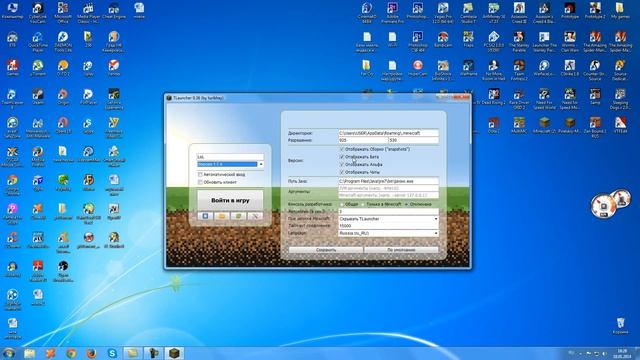The width and height of the screenshot is (640, 360).
Task: Click the Bandicam desktop icon
Action: 443,40
